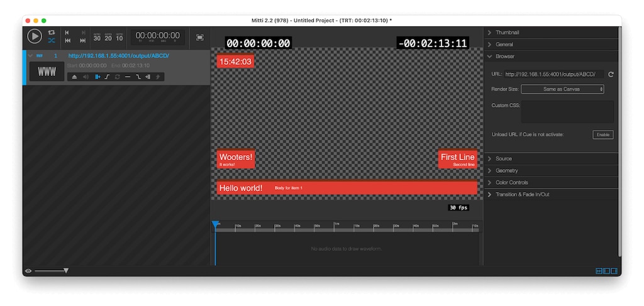Reload the browser URL
644x306 pixels.
point(611,74)
